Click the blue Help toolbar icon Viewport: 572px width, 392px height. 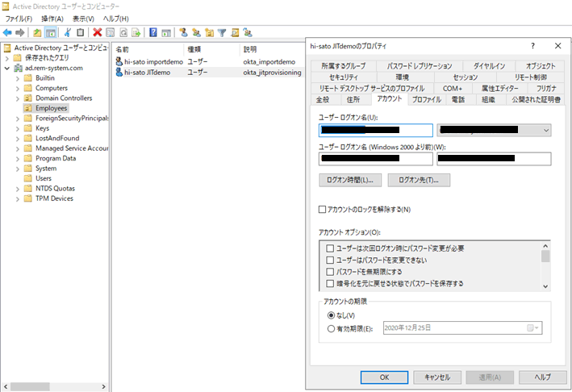click(153, 32)
